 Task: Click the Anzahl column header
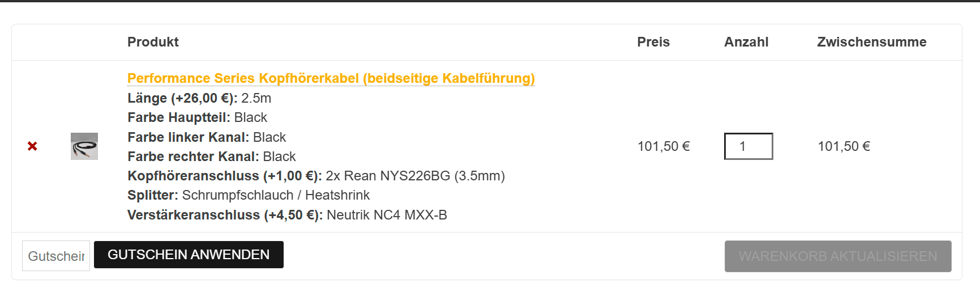pyautogui.click(x=746, y=42)
